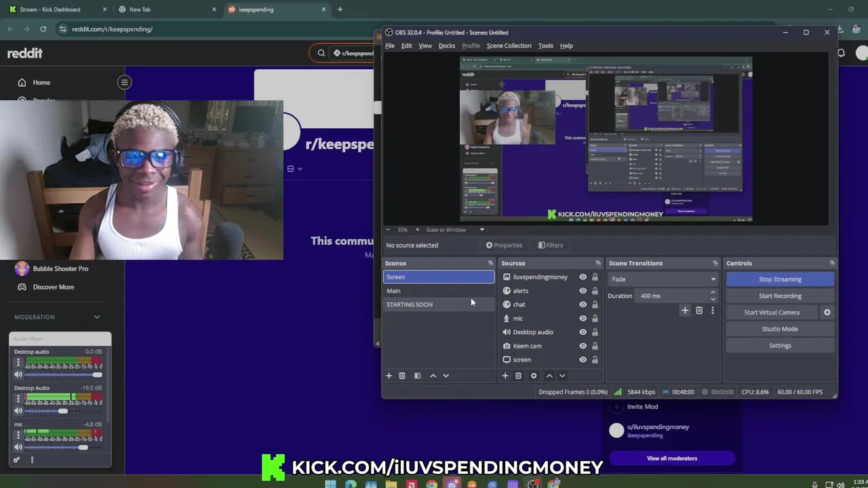Open transition properties three-dot menu
The width and height of the screenshot is (868, 488).
712,310
